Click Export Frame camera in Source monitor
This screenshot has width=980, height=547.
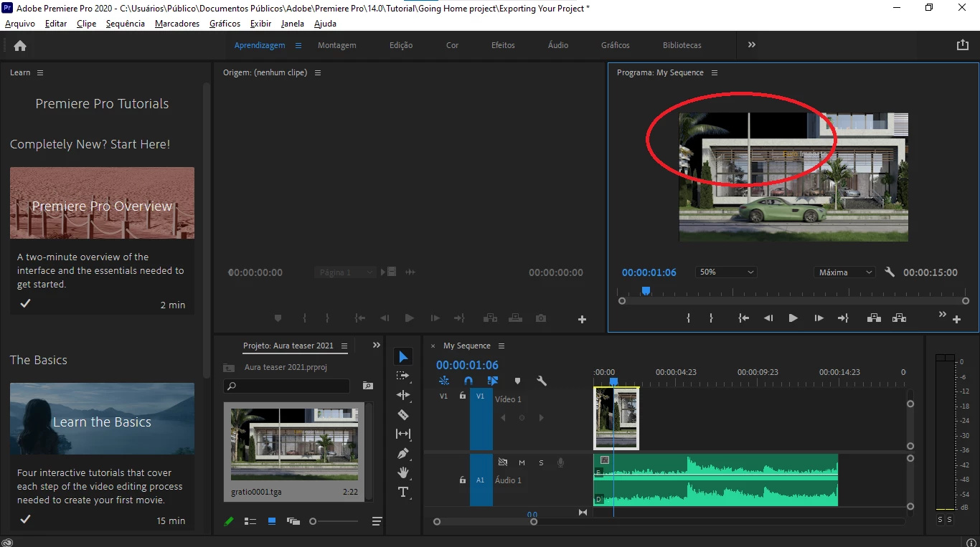[x=541, y=318]
